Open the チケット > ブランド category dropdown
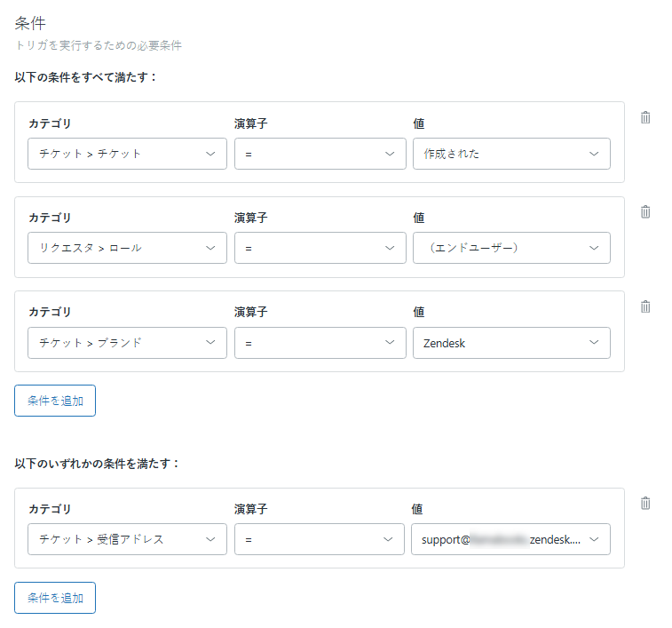The image size is (672, 628). coord(127,343)
